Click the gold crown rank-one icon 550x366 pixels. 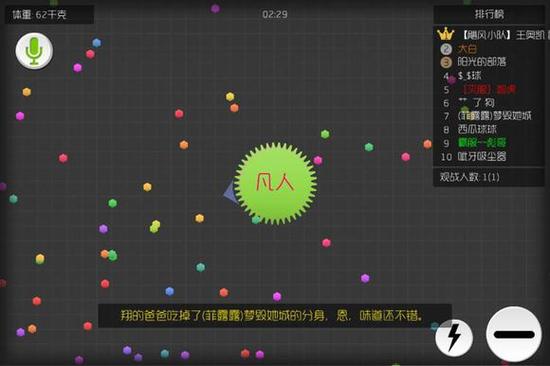click(446, 34)
